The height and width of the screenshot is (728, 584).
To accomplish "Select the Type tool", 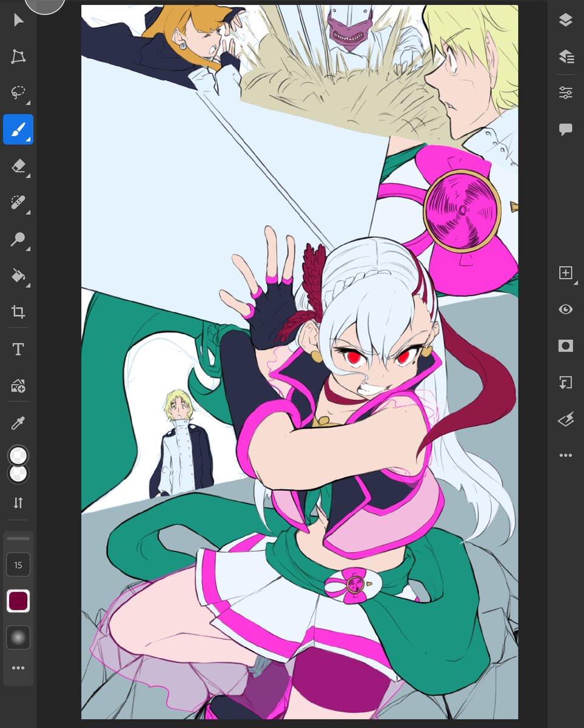I will [x=18, y=349].
